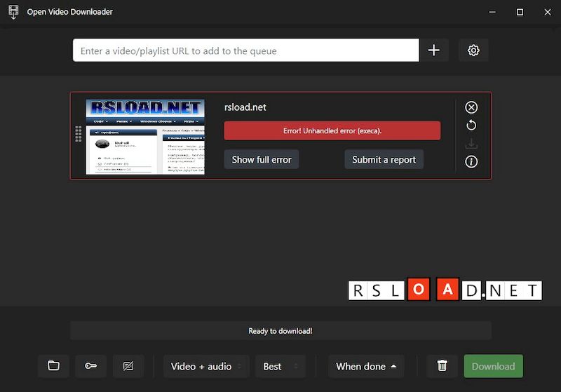
Task: Click the plus icon to add URL
Action: point(433,50)
